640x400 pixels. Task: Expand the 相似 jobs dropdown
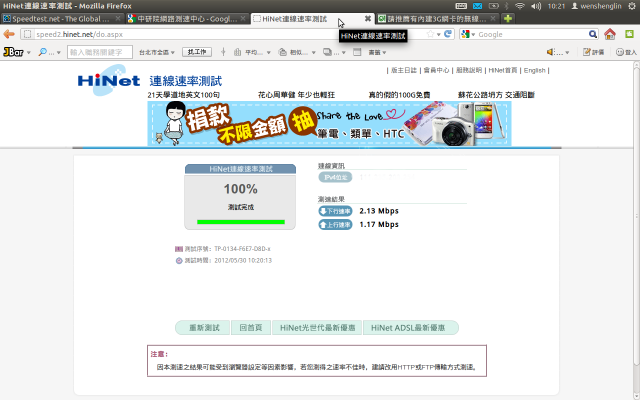click(313, 53)
